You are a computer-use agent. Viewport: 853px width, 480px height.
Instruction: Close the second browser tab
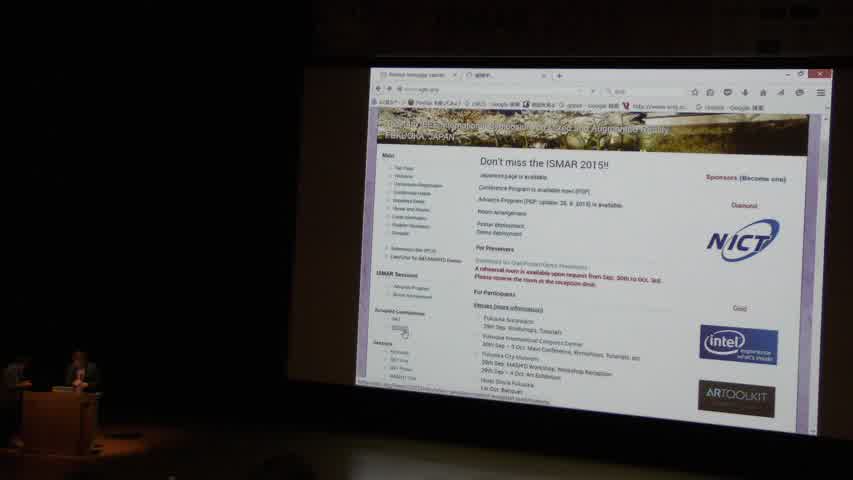(x=543, y=76)
